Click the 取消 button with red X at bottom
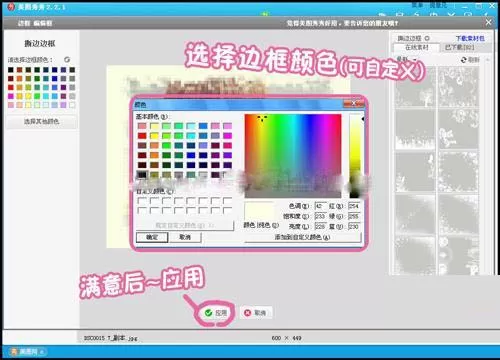Image resolution: width=500 pixels, height=360 pixels. point(255,313)
